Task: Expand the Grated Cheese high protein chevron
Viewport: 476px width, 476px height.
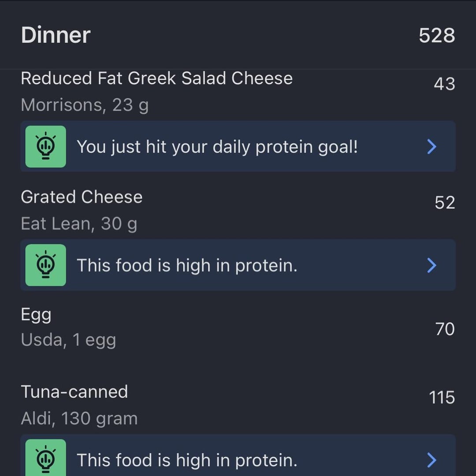Action: pyautogui.click(x=431, y=265)
